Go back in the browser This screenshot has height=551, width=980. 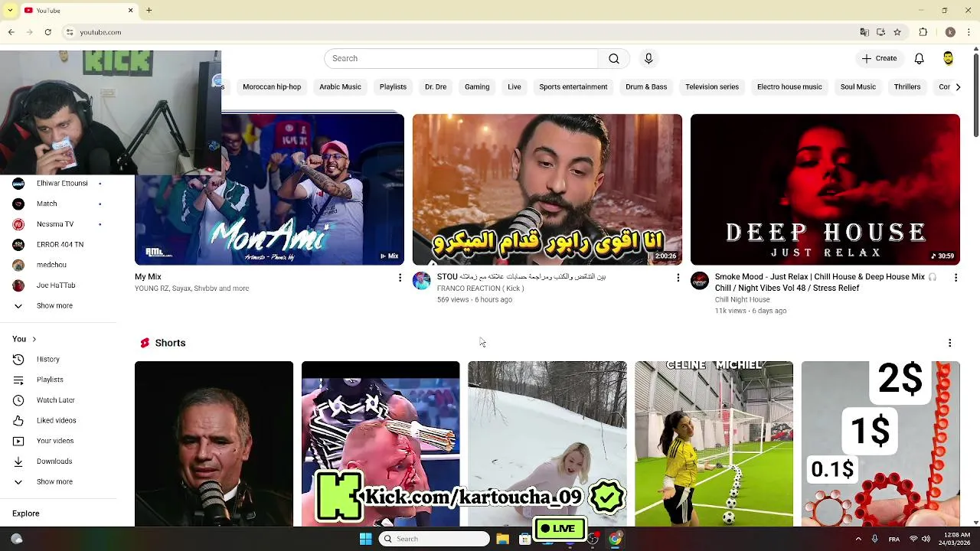pos(11,32)
